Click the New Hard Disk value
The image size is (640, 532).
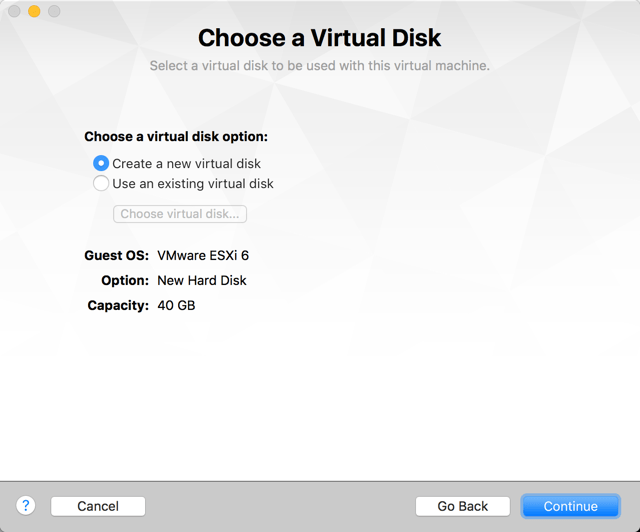[202, 281]
